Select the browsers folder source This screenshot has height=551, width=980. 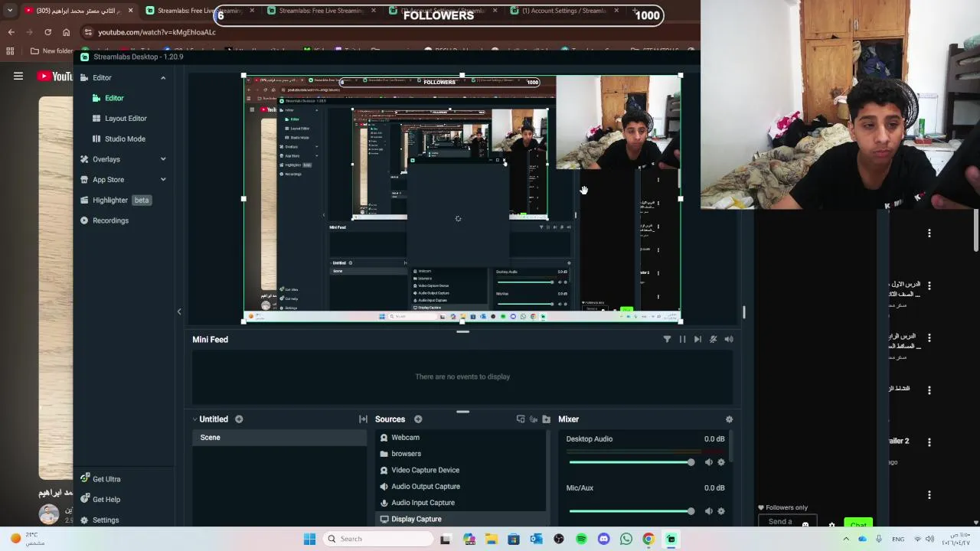coord(461,454)
